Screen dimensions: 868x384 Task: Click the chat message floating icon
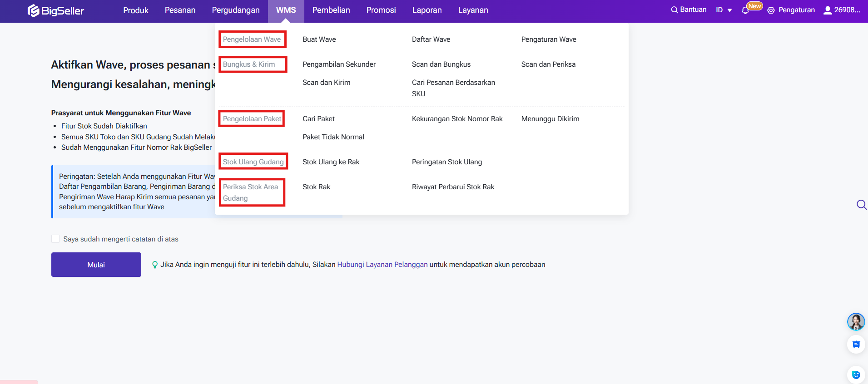tap(856, 345)
